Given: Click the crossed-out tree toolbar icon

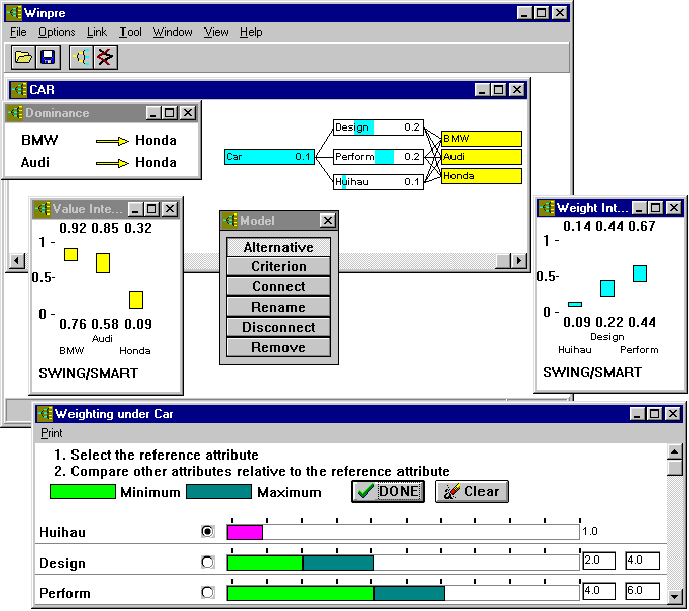Looking at the screenshot, I should click(x=104, y=58).
